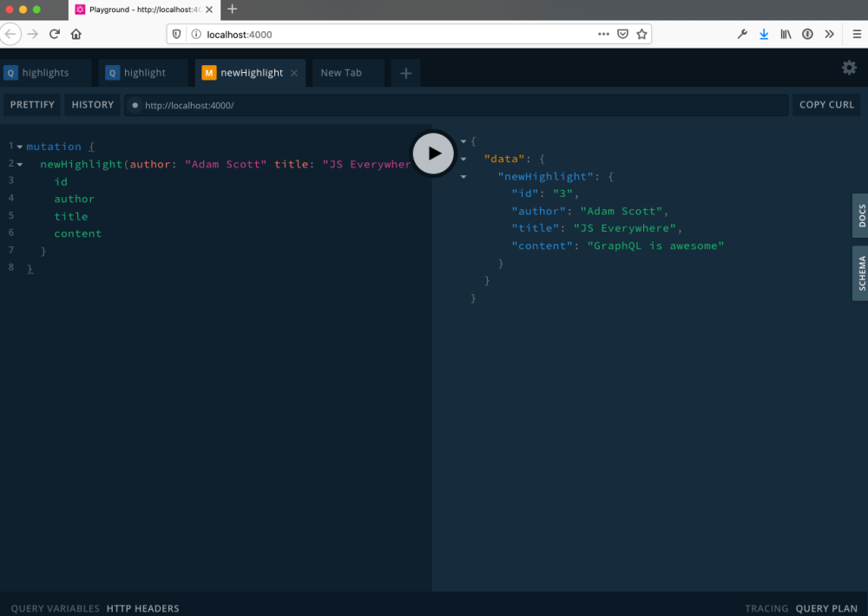Viewport: 868px width, 616px height.
Task: Add a new Playground tab with the plus icon
Action: tap(404, 73)
